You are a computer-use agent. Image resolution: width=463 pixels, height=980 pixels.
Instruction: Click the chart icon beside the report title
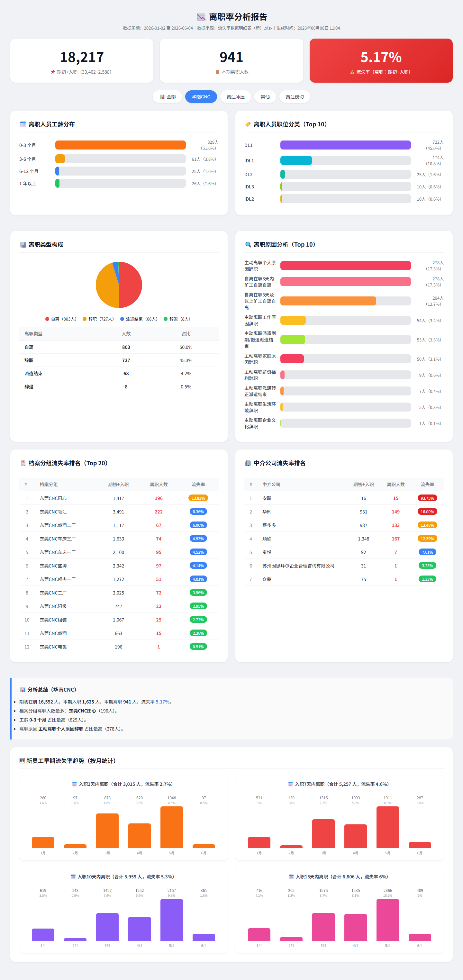pyautogui.click(x=201, y=17)
